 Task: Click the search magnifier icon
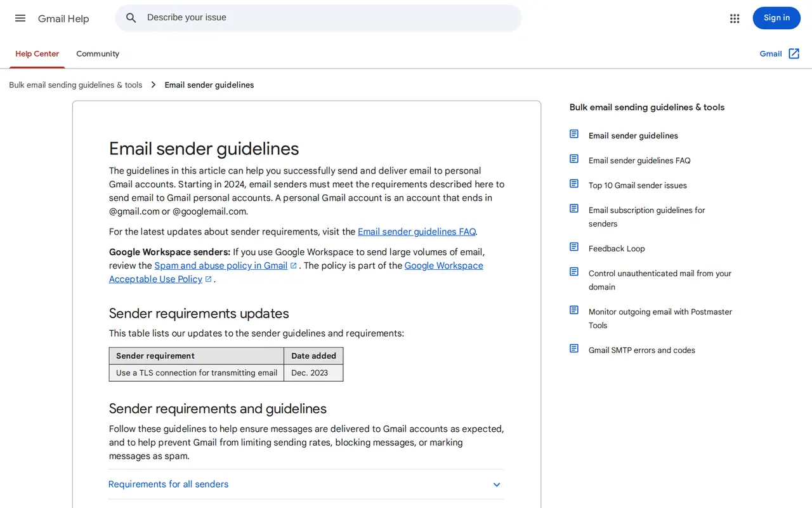click(x=131, y=18)
